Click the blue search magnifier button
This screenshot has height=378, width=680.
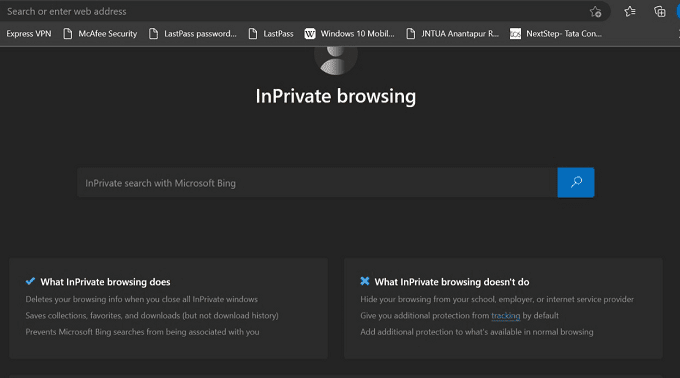(x=576, y=182)
